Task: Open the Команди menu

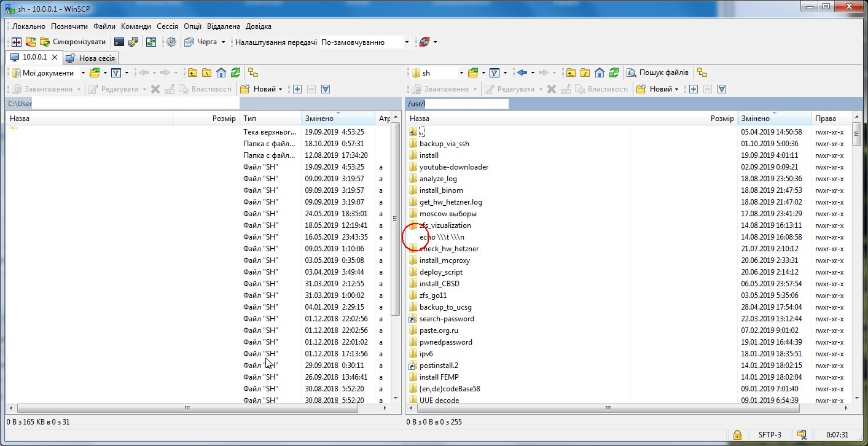Action: (x=135, y=26)
